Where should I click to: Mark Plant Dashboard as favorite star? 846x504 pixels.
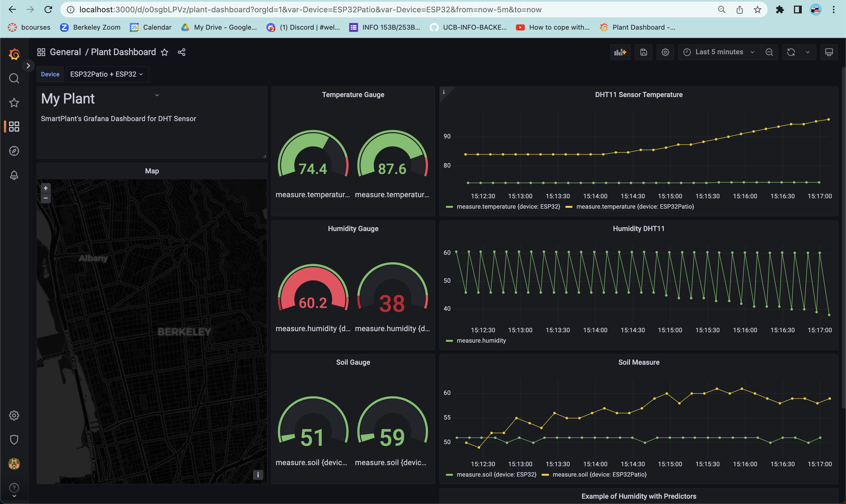click(164, 52)
